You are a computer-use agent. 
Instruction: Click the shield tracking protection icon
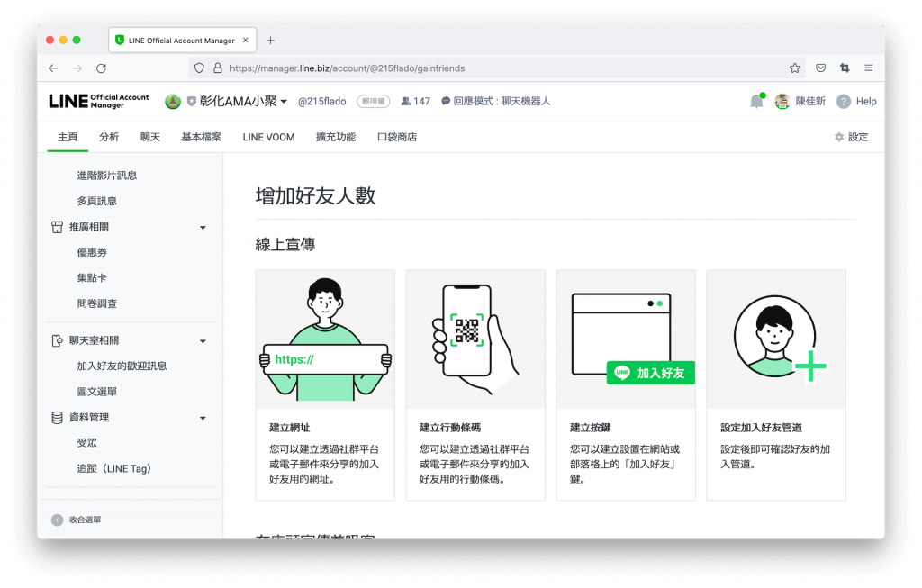(x=199, y=68)
